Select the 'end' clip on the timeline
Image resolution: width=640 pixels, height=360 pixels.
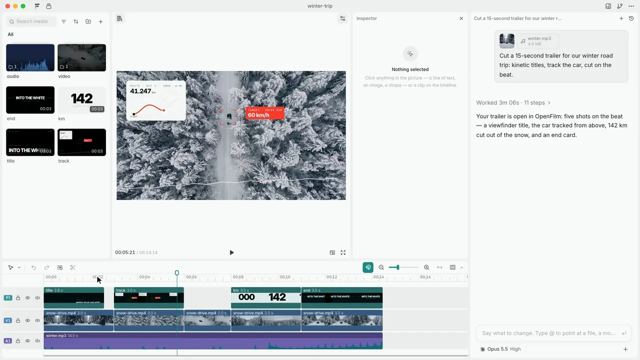342,298
